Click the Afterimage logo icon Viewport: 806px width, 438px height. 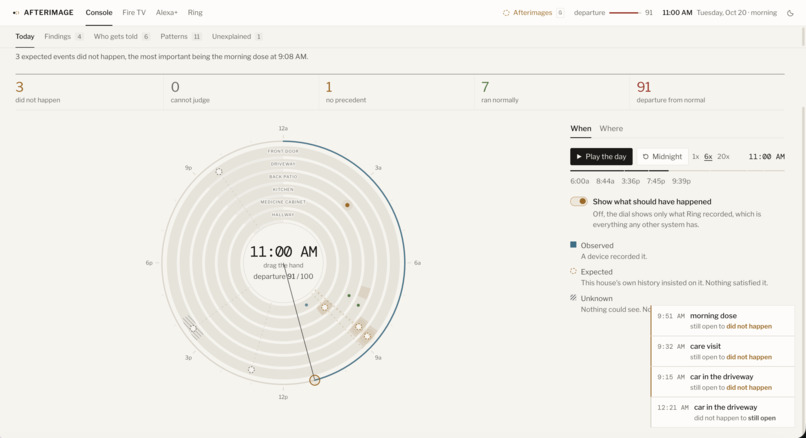(16, 13)
